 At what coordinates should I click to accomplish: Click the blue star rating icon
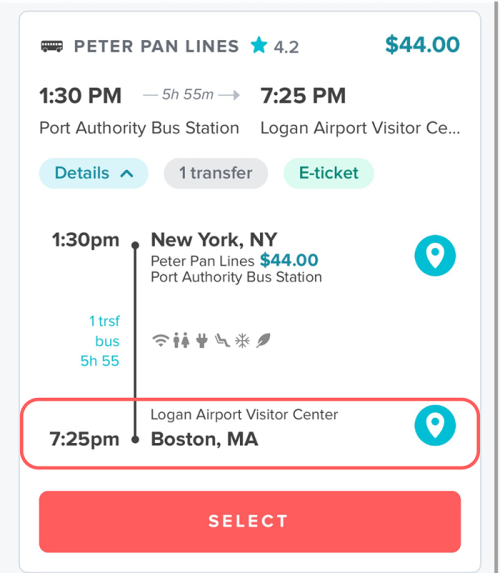pos(259,45)
